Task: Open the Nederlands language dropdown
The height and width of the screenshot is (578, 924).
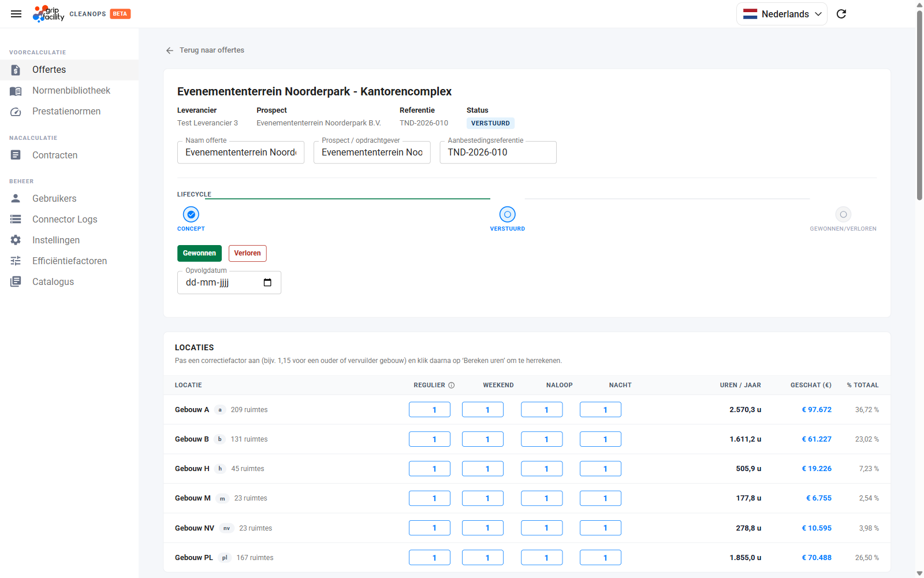Action: click(x=782, y=14)
